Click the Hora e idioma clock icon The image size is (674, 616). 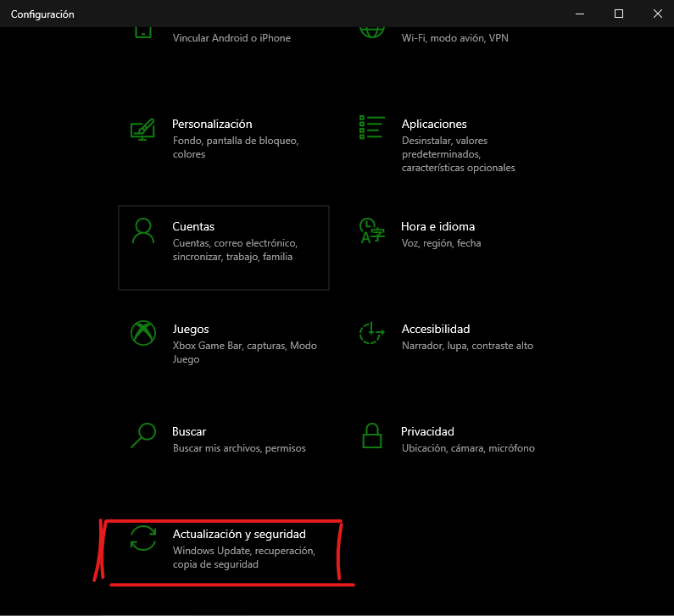coord(370,230)
